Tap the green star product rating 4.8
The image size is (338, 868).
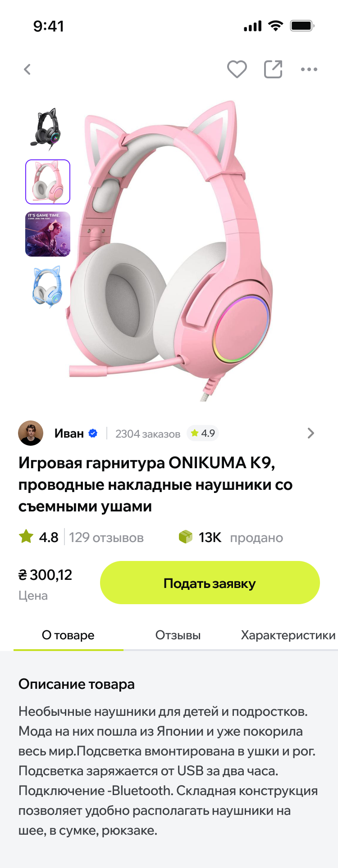coord(39,537)
